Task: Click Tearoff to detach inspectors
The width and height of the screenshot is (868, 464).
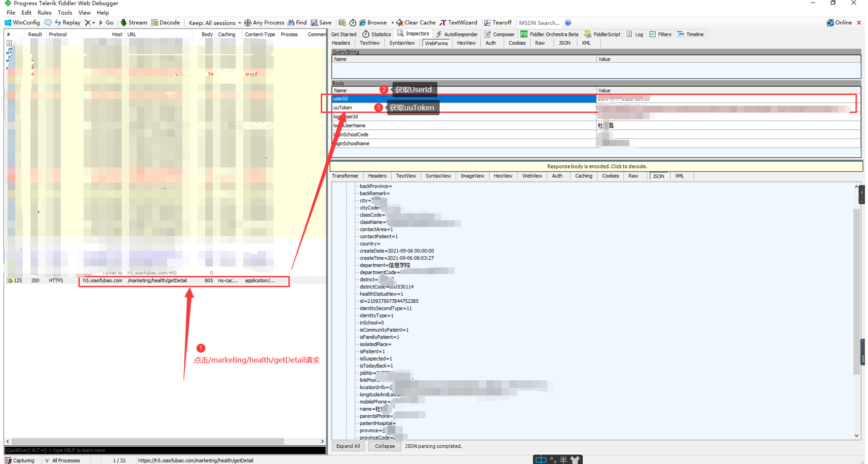Action: click(498, 23)
